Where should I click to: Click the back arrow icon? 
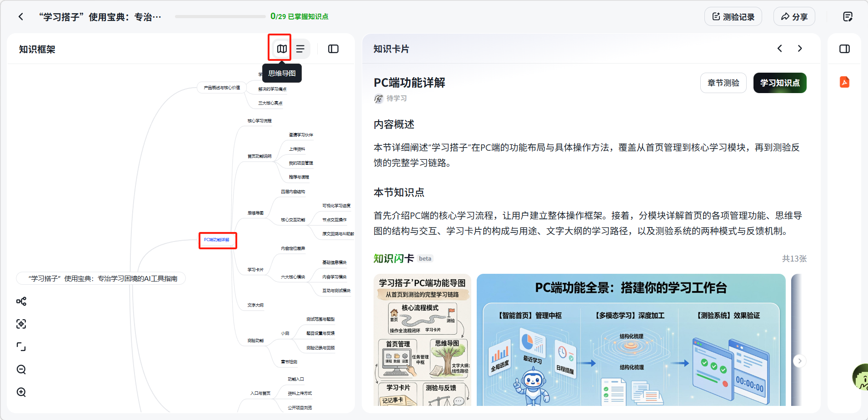click(21, 17)
